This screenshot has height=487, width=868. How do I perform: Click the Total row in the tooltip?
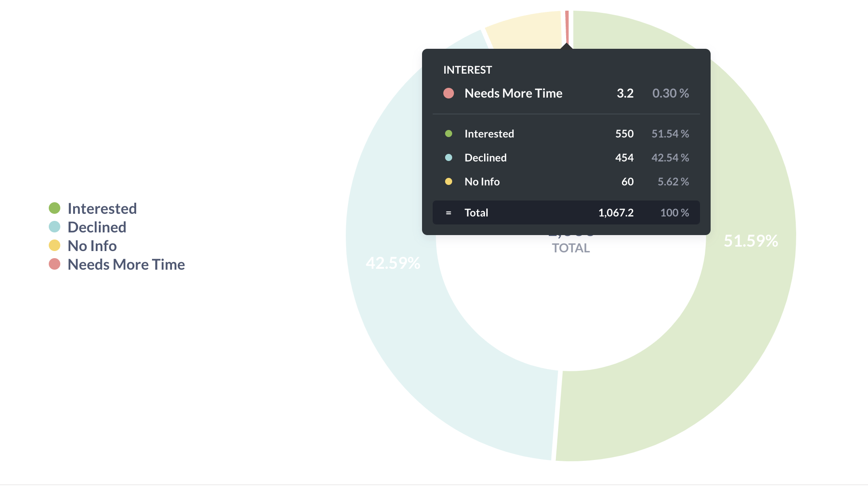(x=566, y=212)
